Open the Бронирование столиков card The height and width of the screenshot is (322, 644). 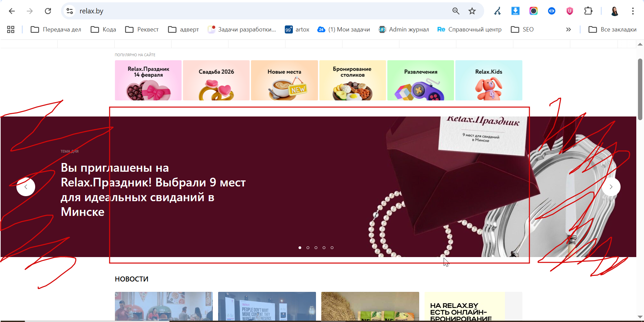pos(352,80)
